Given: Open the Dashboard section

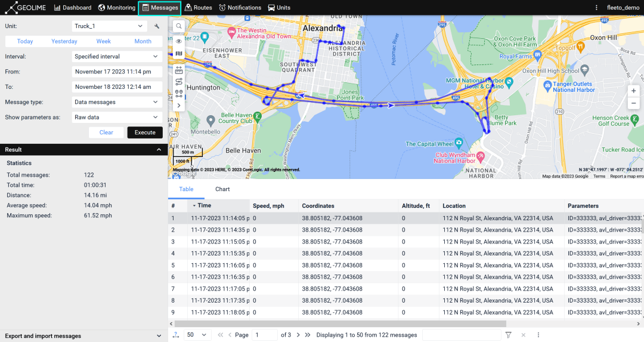Looking at the screenshot, I should [73, 7].
